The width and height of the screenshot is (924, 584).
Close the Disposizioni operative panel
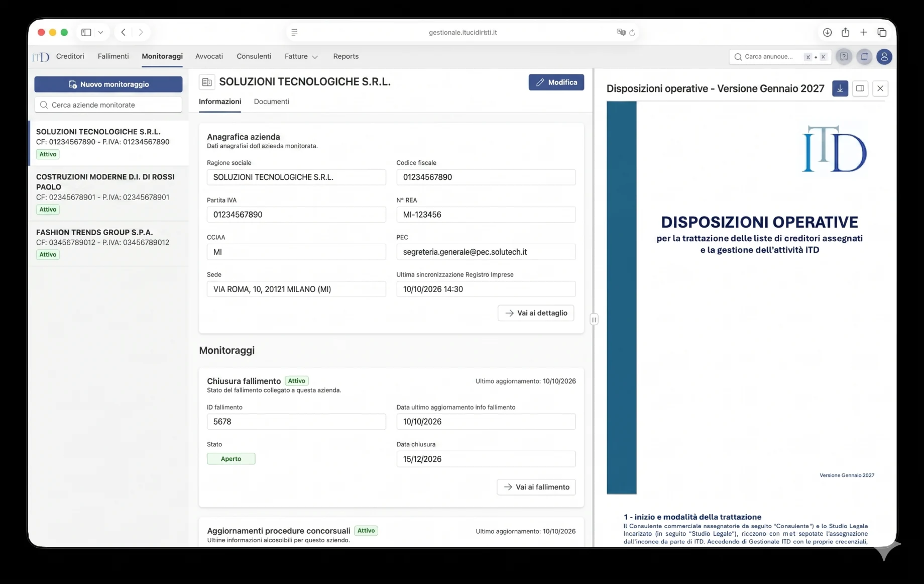click(x=880, y=88)
